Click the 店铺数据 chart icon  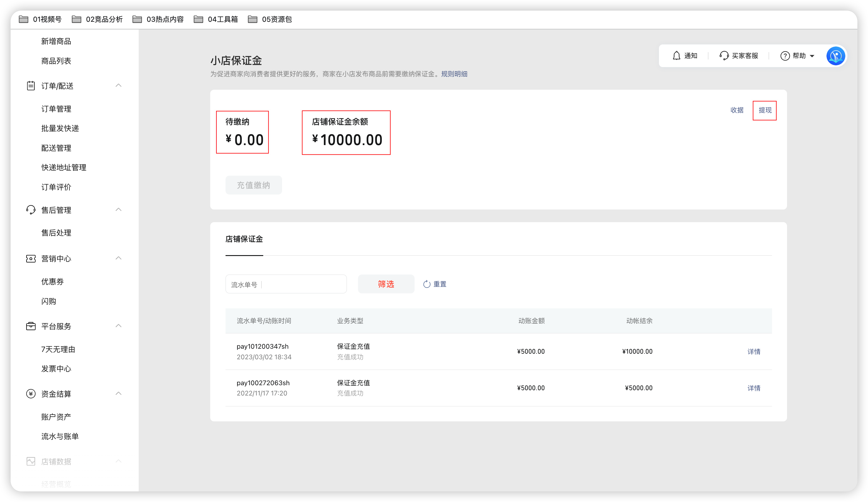tap(31, 461)
